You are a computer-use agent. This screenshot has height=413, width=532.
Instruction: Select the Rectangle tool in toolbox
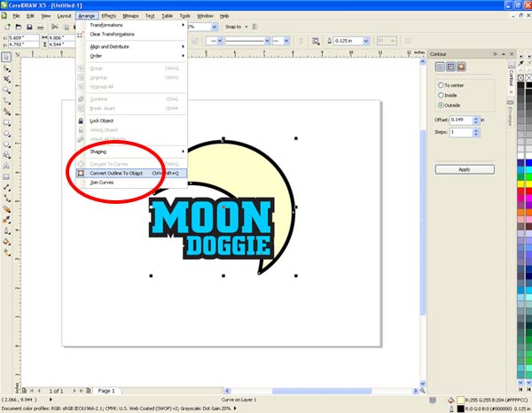[x=6, y=122]
